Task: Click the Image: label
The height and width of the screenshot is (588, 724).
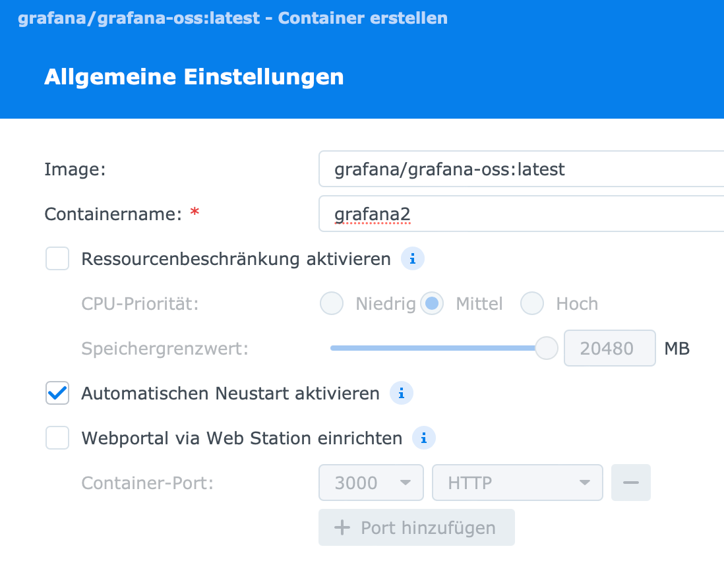Action: point(75,169)
